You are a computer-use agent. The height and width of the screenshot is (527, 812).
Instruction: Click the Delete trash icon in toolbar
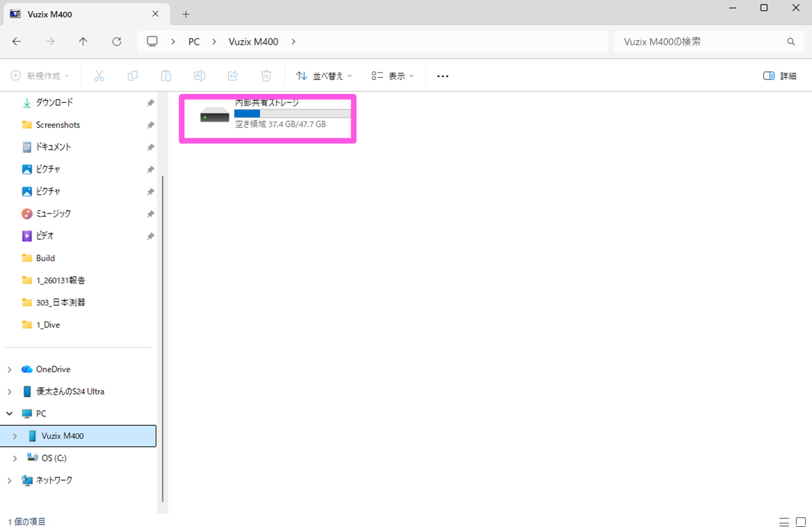pyautogui.click(x=266, y=76)
